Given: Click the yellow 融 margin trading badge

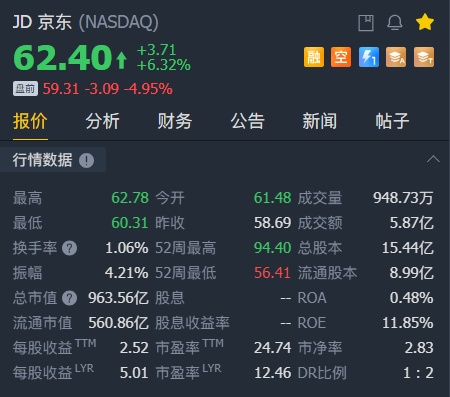Looking at the screenshot, I should (x=314, y=57).
